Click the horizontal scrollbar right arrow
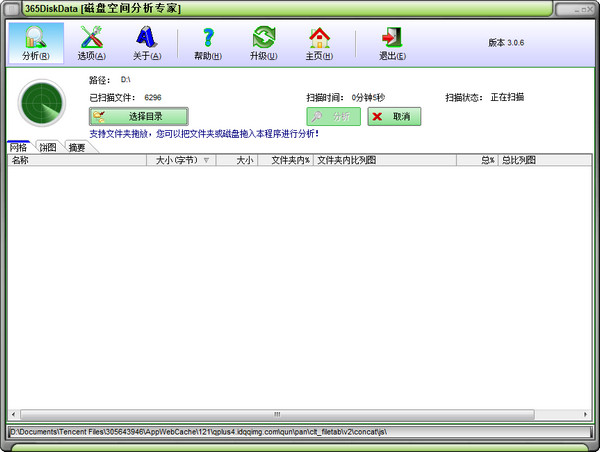Screen dimensions: 600x452 point(585,414)
